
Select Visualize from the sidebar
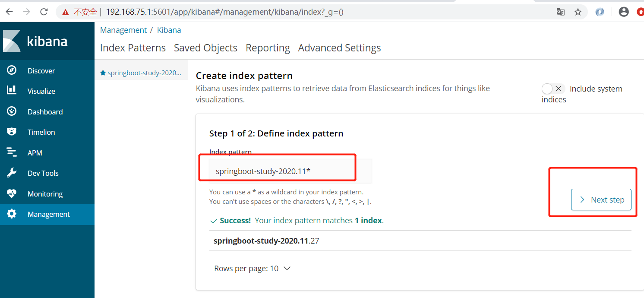point(42,91)
